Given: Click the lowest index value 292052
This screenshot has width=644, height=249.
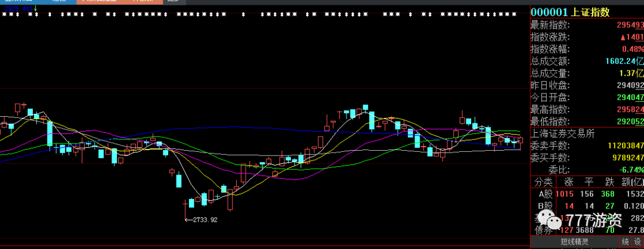Looking at the screenshot, I should tap(630, 122).
